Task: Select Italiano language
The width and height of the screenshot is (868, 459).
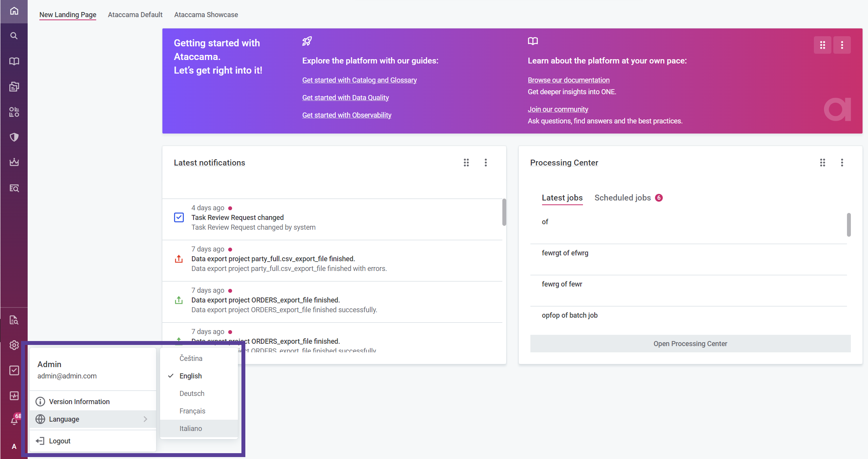Action: (199, 429)
